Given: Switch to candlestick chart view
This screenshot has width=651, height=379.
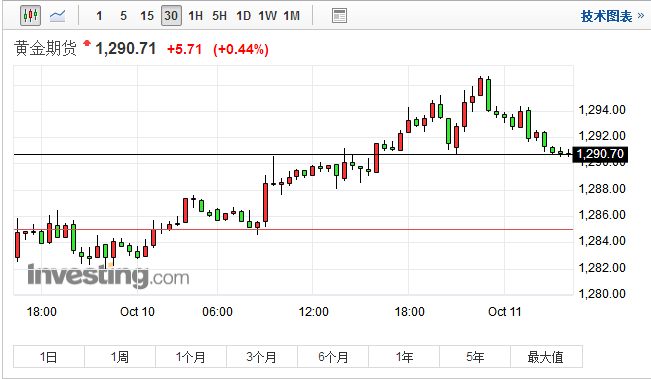Looking at the screenshot, I should (x=30, y=16).
